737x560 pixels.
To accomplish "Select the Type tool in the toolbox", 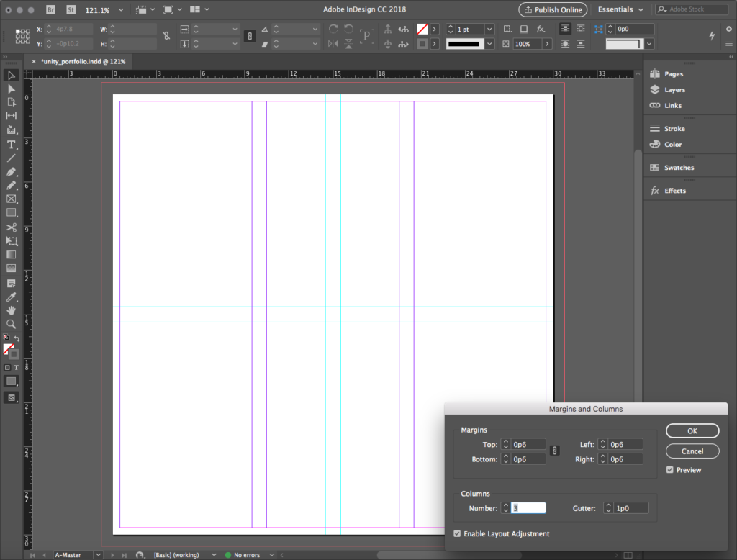I will (12, 145).
